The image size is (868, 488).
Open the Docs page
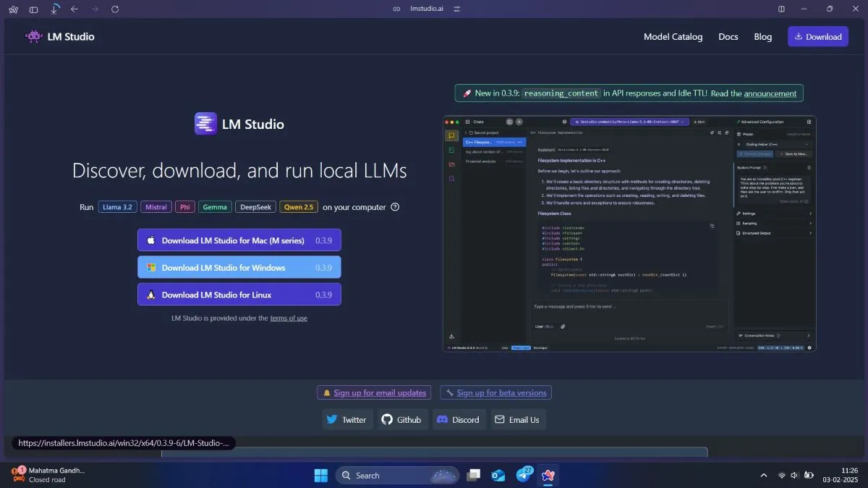click(x=728, y=37)
